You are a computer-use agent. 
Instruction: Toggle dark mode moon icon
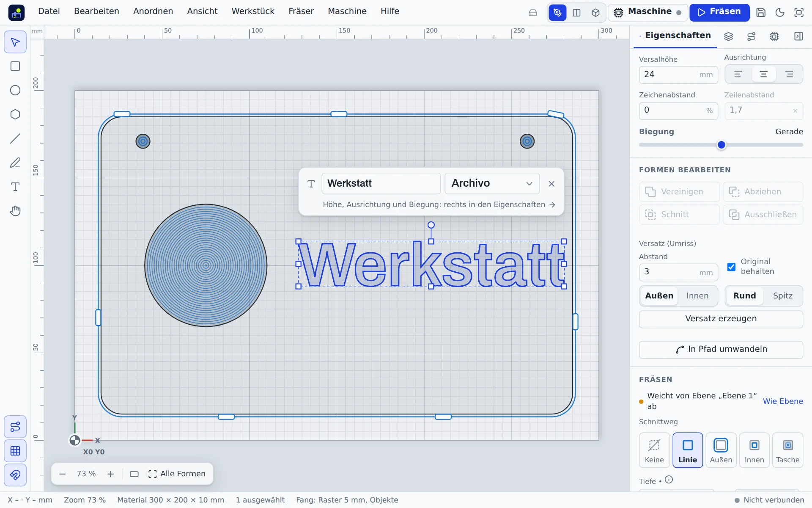pyautogui.click(x=780, y=13)
